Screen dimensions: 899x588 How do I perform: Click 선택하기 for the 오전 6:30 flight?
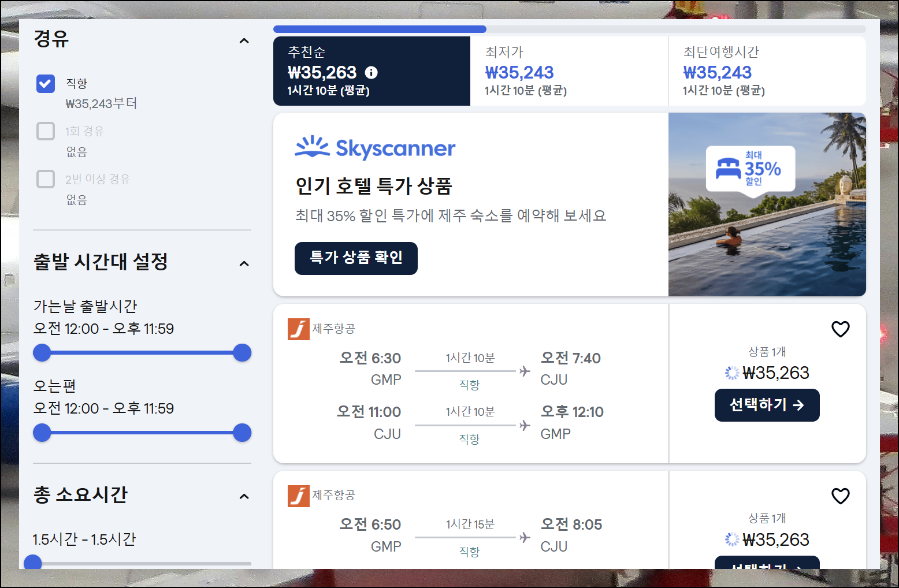pyautogui.click(x=767, y=405)
